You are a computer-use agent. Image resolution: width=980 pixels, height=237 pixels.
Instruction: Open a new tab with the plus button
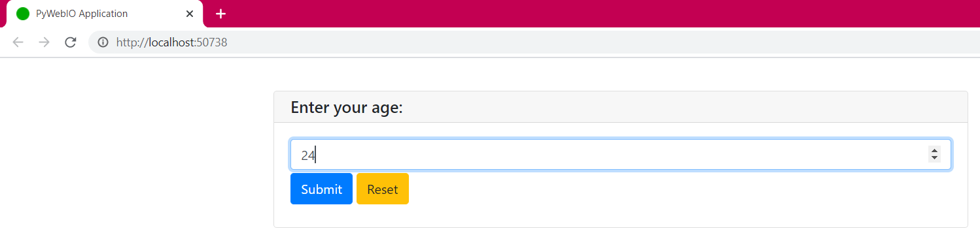(x=220, y=14)
